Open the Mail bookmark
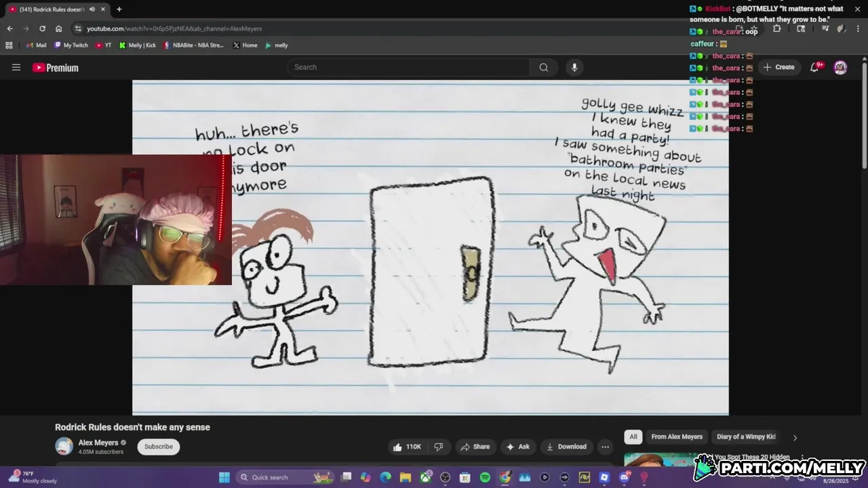 (36, 45)
